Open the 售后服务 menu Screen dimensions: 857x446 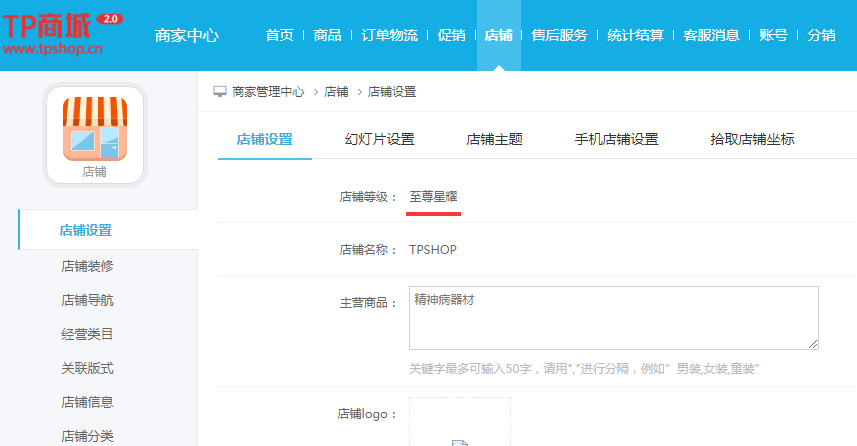point(559,36)
